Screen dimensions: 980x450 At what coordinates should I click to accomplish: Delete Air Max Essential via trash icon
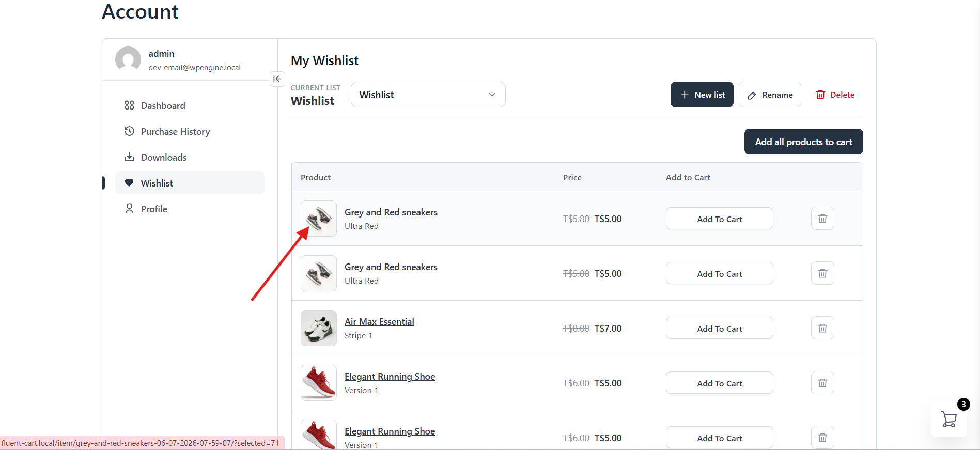[822, 328]
